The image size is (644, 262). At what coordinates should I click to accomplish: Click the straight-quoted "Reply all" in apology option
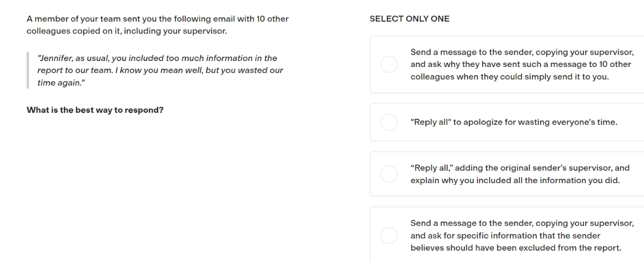click(x=430, y=122)
